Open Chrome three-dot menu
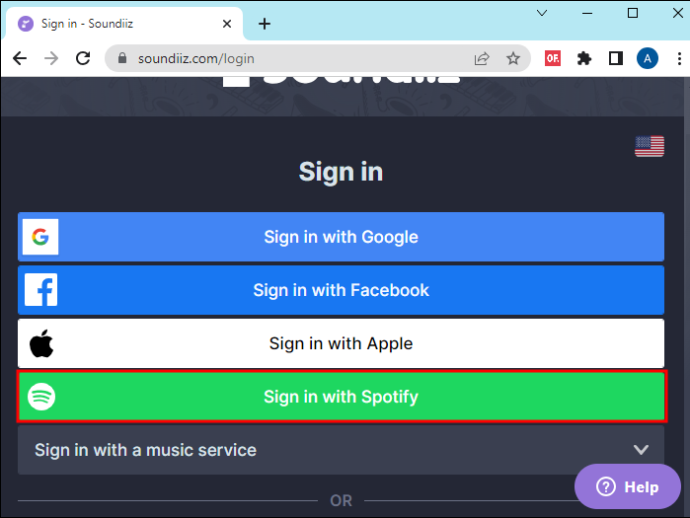This screenshot has height=518, width=690. click(679, 59)
